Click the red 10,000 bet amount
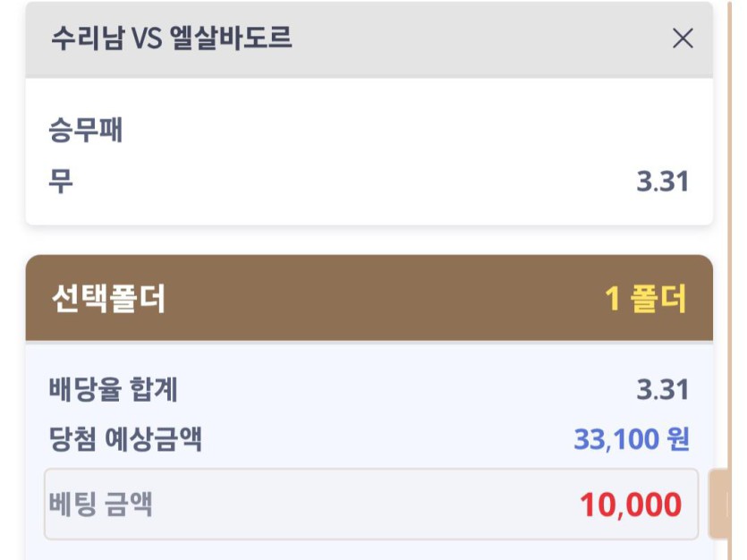 [630, 505]
